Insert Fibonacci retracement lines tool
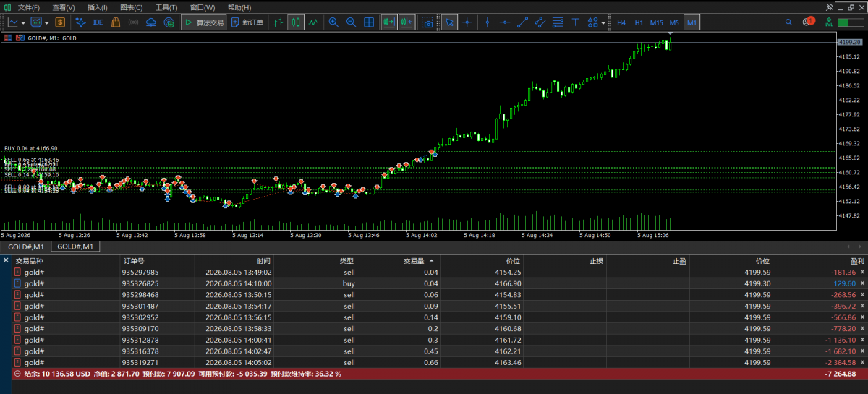 point(557,22)
